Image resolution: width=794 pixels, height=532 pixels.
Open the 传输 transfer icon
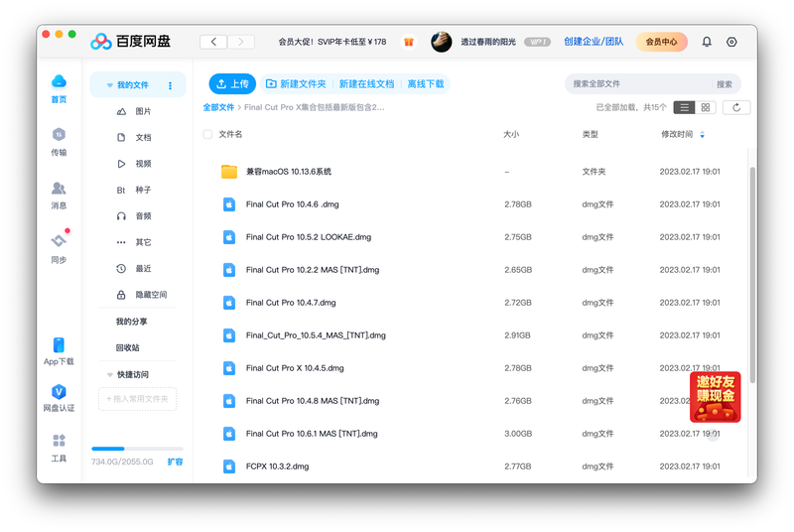click(59, 135)
